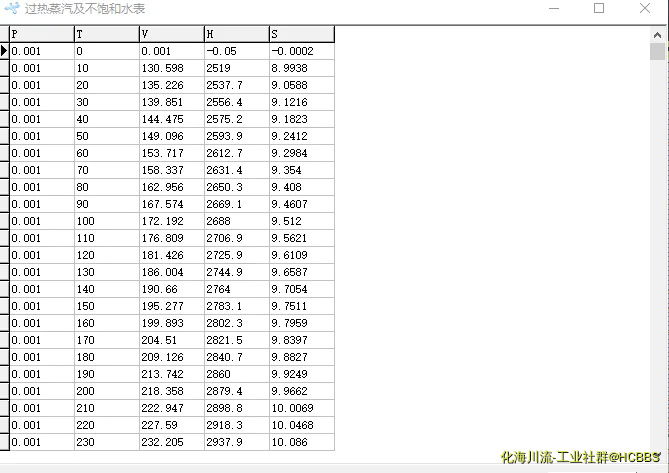Select V cell 144.475

172,119
